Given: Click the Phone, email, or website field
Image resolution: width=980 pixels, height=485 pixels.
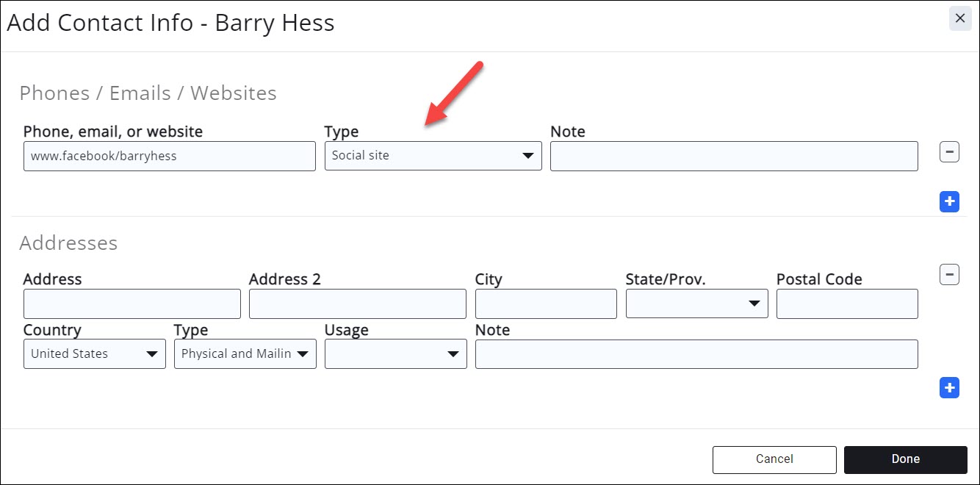Looking at the screenshot, I should click(169, 156).
